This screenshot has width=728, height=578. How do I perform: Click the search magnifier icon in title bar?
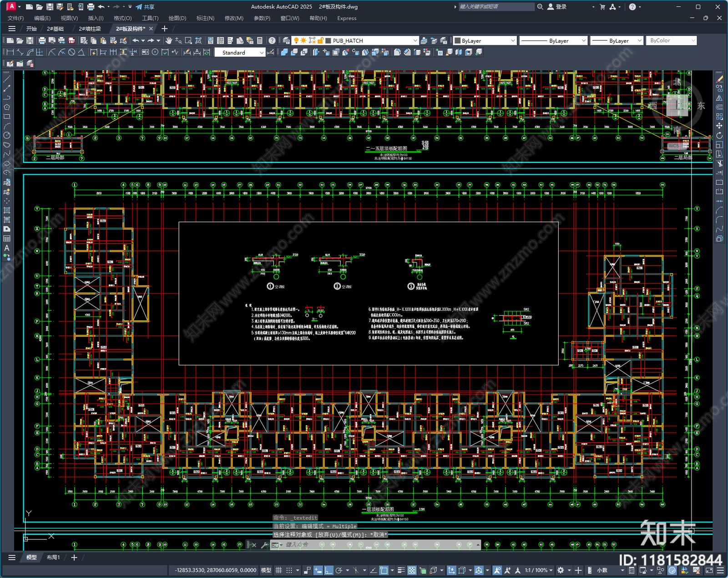click(540, 7)
